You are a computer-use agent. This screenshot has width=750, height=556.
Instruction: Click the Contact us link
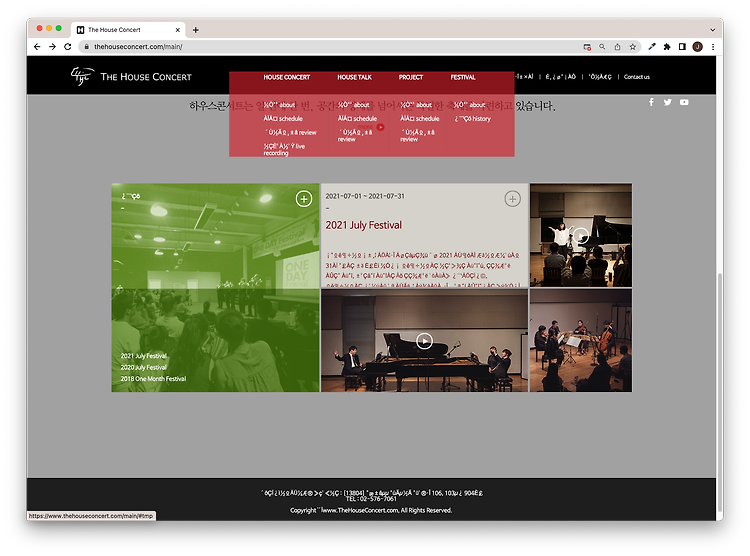tap(637, 77)
